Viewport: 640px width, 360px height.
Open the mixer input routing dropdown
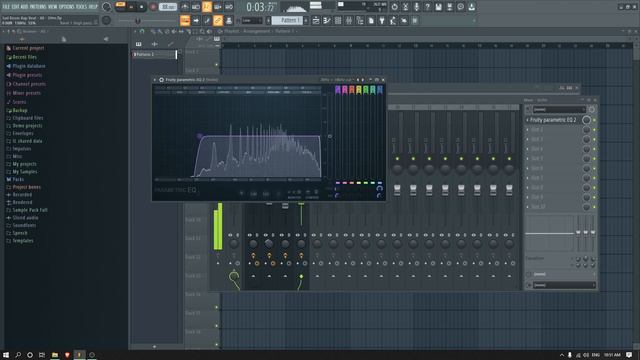[x=559, y=109]
